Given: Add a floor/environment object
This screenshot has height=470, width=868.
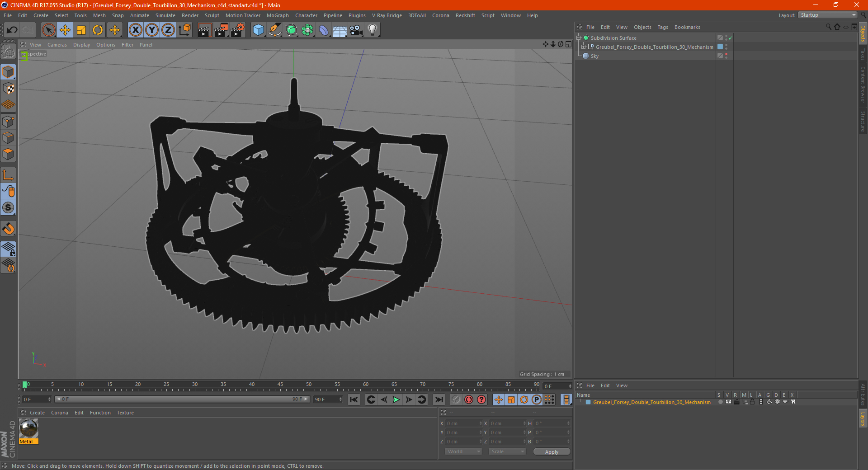Looking at the screenshot, I should (x=340, y=30).
